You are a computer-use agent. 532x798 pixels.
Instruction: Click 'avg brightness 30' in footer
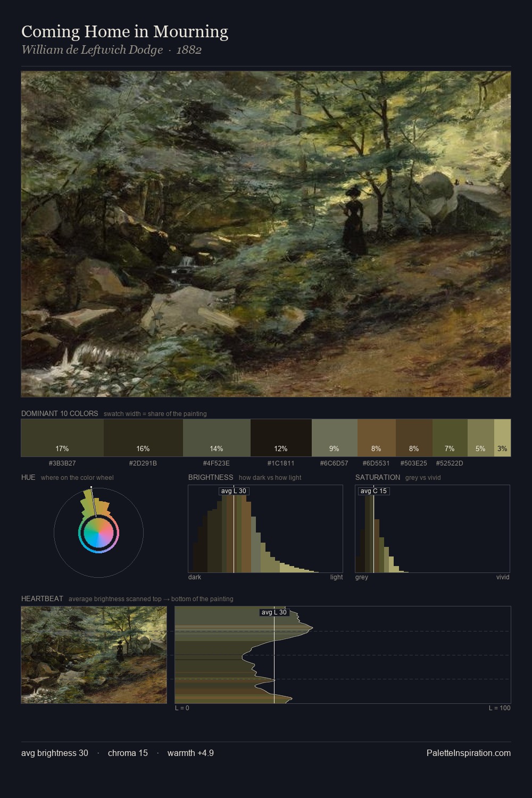[x=55, y=753]
